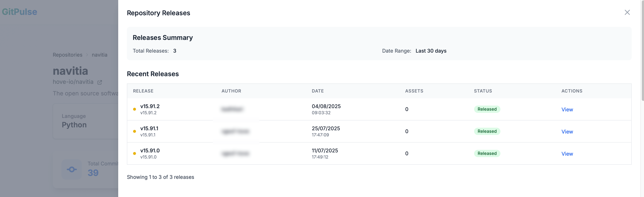
Task: View the v15.91.2 release
Action: pyautogui.click(x=567, y=110)
